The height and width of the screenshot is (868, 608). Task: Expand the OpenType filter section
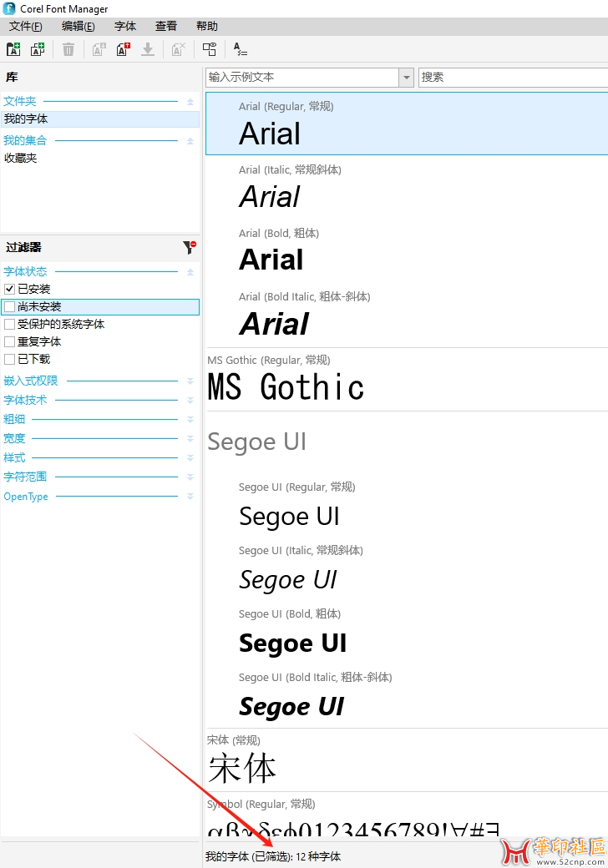(190, 497)
